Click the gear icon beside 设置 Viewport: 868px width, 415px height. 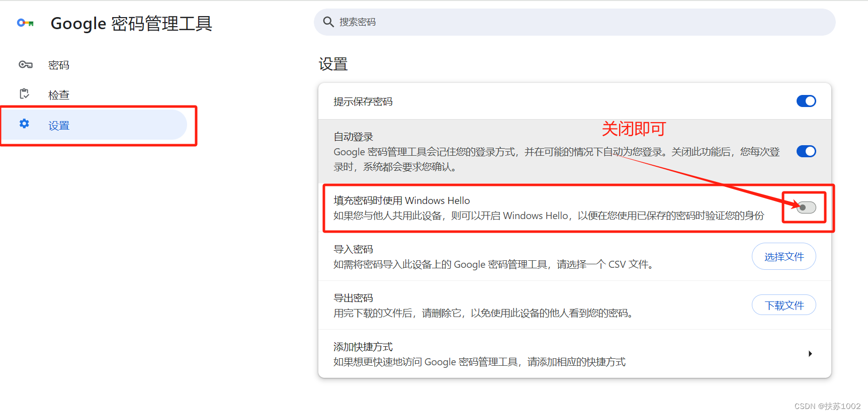pyautogui.click(x=24, y=124)
